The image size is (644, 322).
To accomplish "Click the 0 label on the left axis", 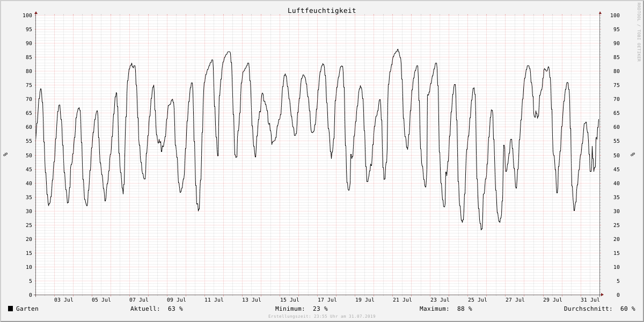I will tap(31, 295).
